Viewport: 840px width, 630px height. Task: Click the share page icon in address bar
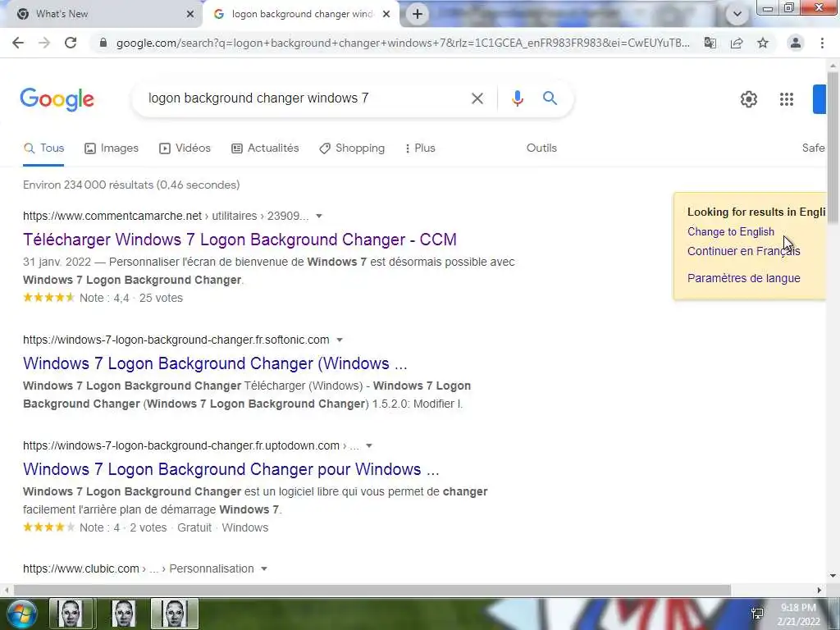(737, 43)
